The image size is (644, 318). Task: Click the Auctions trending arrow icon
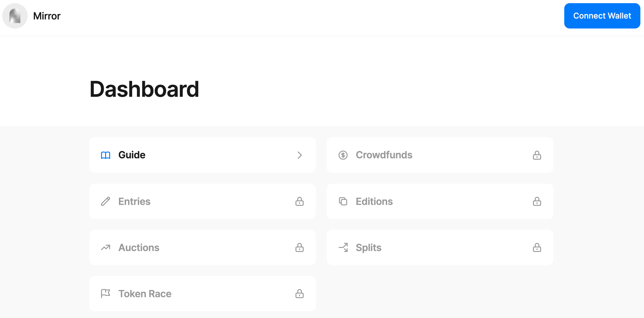[106, 248]
